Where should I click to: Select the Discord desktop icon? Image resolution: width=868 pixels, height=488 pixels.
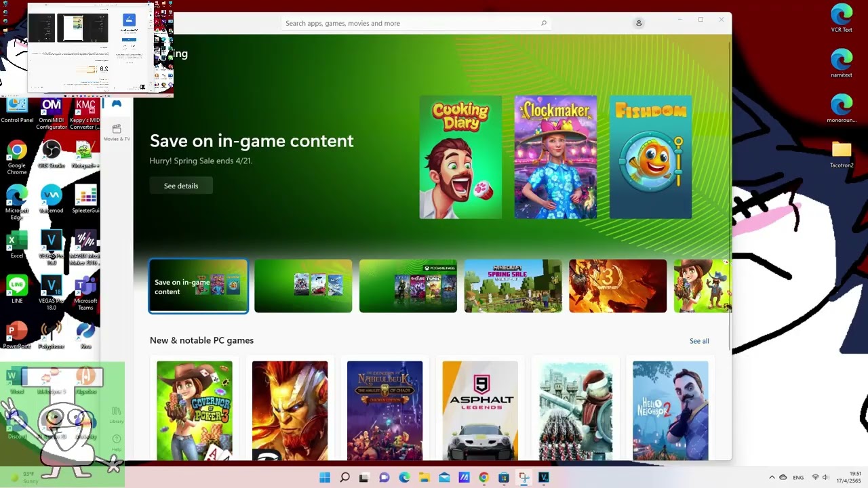coord(17,426)
